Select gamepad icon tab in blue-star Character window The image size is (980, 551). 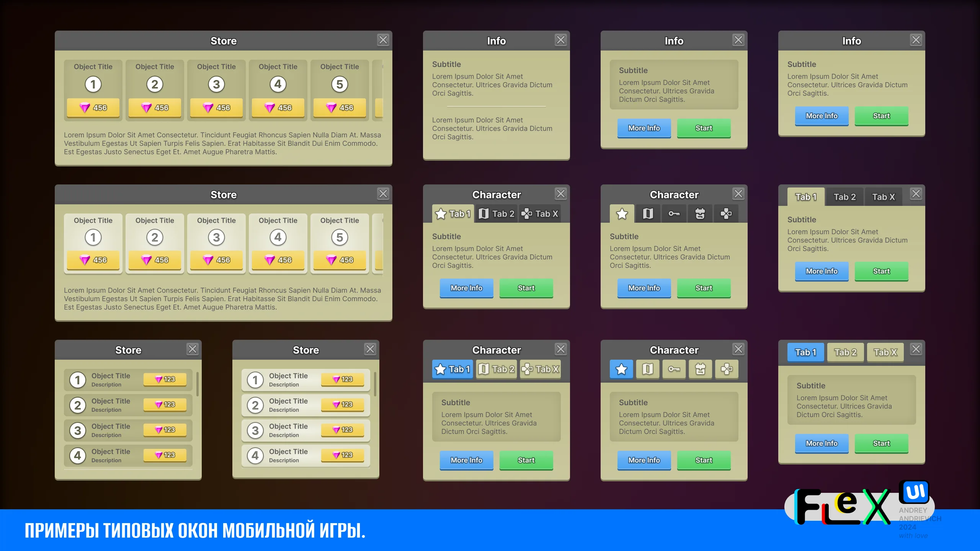tap(726, 369)
